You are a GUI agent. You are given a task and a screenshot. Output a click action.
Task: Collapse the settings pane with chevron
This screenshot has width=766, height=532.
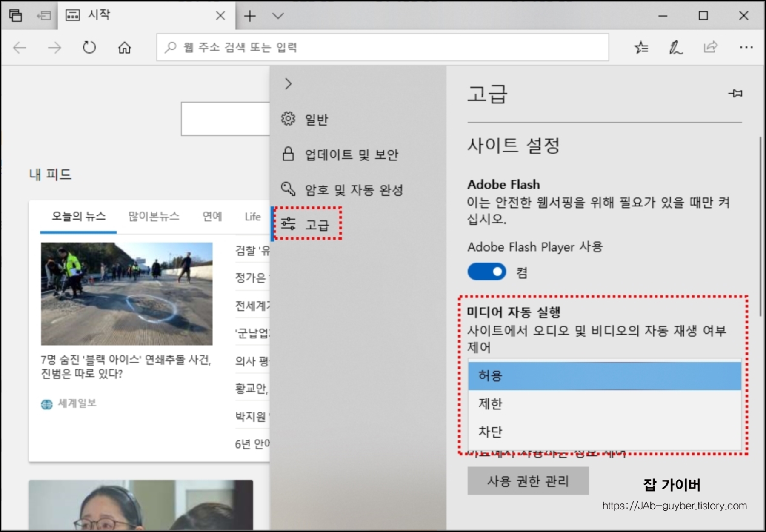[288, 84]
